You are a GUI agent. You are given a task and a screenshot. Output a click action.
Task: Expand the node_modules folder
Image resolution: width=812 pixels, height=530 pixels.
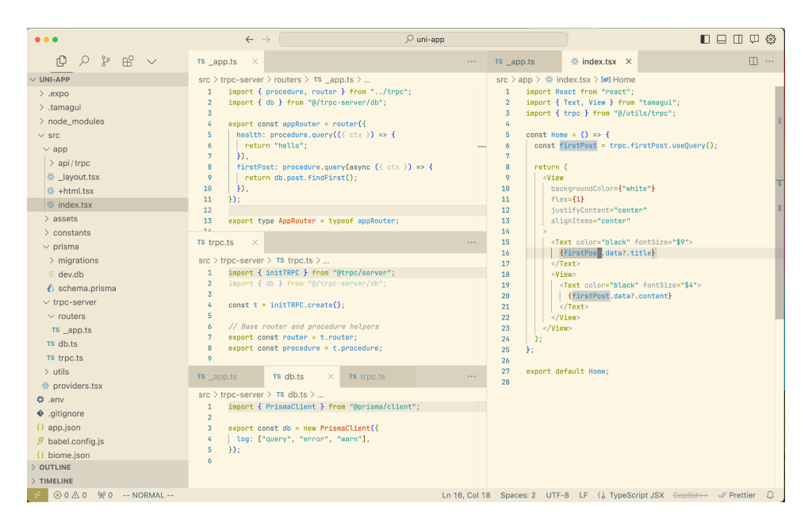tap(108, 121)
